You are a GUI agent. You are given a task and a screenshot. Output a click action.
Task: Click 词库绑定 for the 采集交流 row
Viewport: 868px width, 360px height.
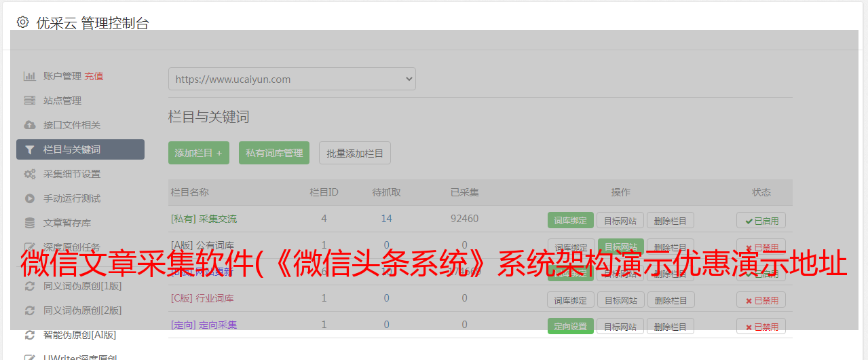pos(571,220)
